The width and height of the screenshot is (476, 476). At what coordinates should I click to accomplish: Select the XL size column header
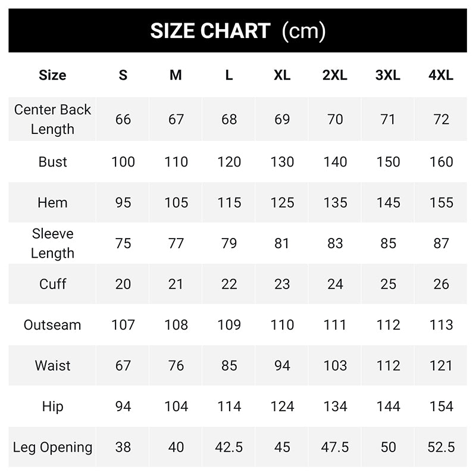pyautogui.click(x=282, y=76)
